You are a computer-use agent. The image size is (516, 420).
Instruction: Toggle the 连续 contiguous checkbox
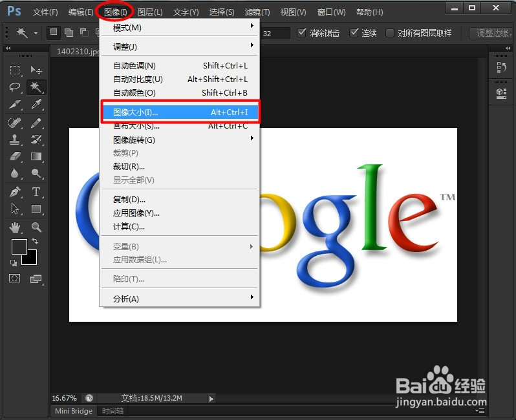coord(354,32)
